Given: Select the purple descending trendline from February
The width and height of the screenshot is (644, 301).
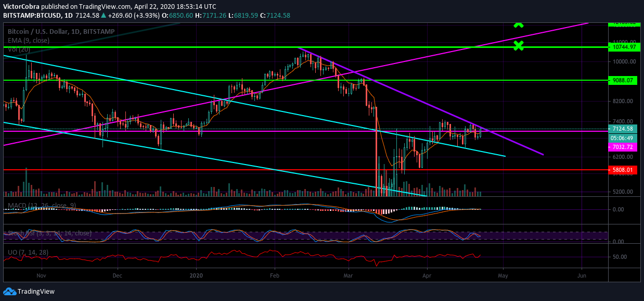Looking at the screenshot, I should tap(421, 101).
